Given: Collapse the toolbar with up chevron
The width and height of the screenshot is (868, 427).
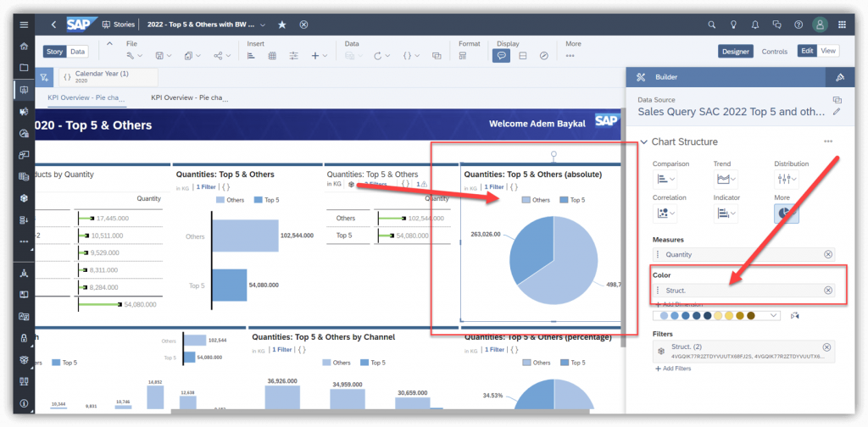Looking at the screenshot, I should [109, 44].
